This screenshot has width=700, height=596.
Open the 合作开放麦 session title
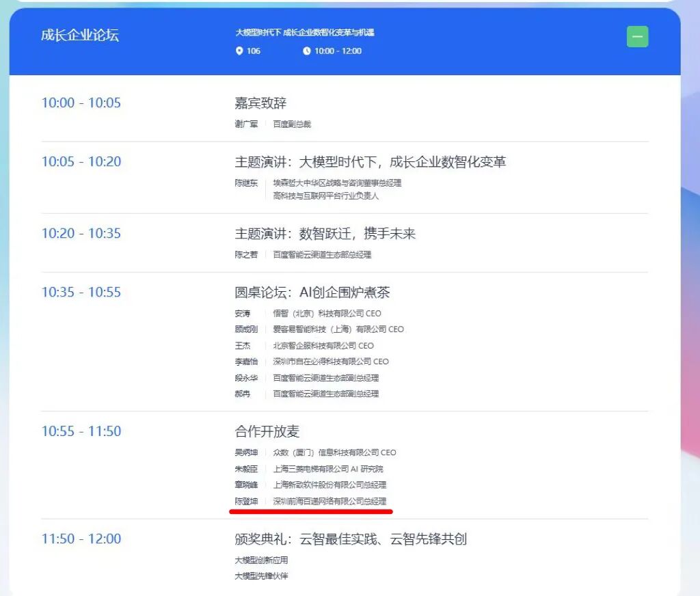267,431
